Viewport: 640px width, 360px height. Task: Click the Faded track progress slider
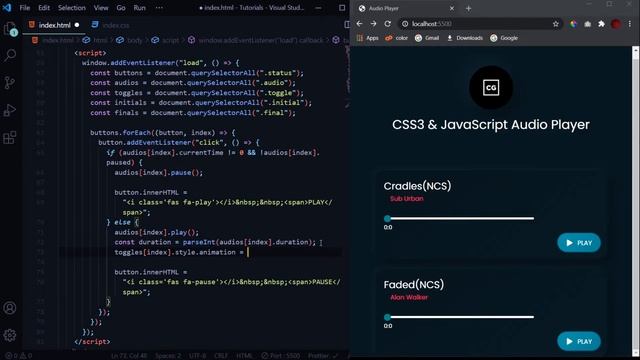[459, 317]
